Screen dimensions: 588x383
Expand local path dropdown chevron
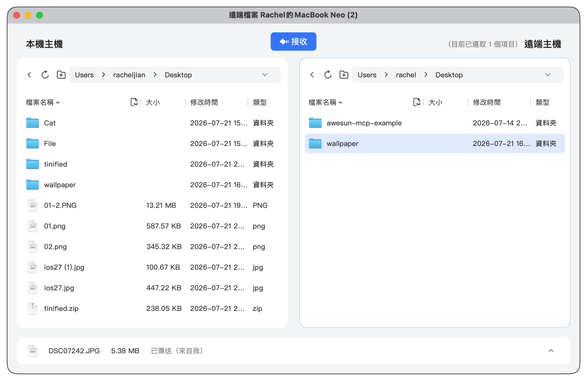click(265, 75)
